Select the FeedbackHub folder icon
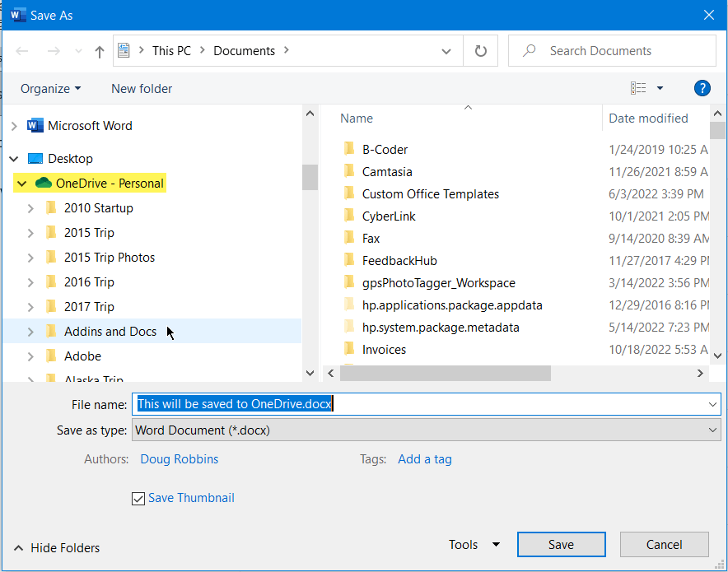 (349, 260)
